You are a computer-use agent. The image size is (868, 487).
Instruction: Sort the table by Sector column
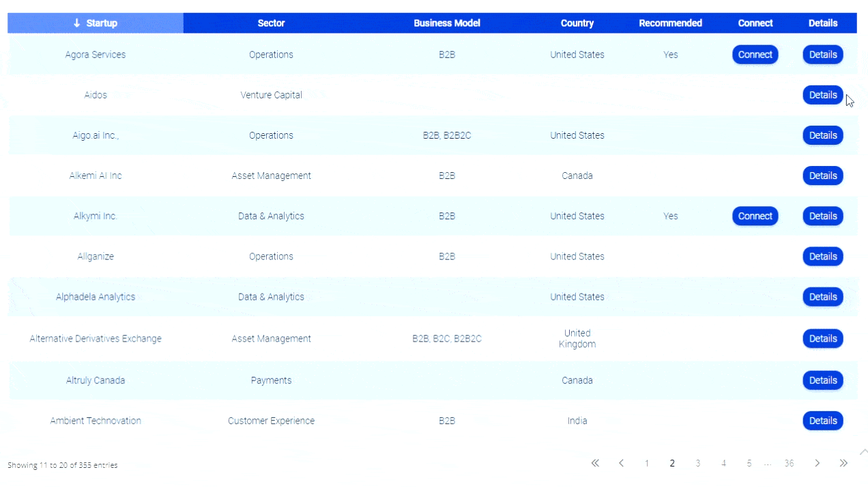click(271, 23)
